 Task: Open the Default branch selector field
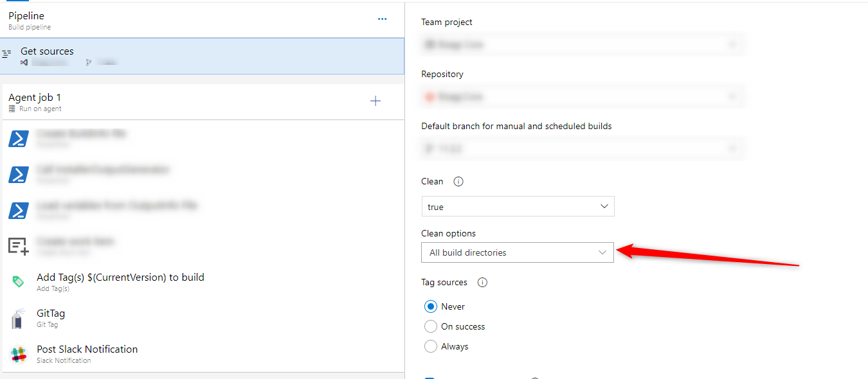[x=583, y=149]
